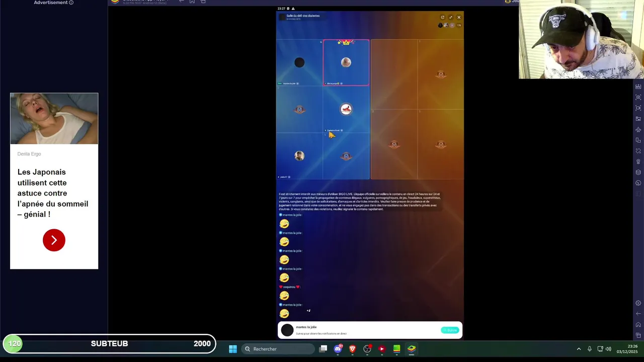Join the bottom-right empty orange team seat
Viewport: 644px width, 362px height.
pyautogui.click(x=441, y=144)
